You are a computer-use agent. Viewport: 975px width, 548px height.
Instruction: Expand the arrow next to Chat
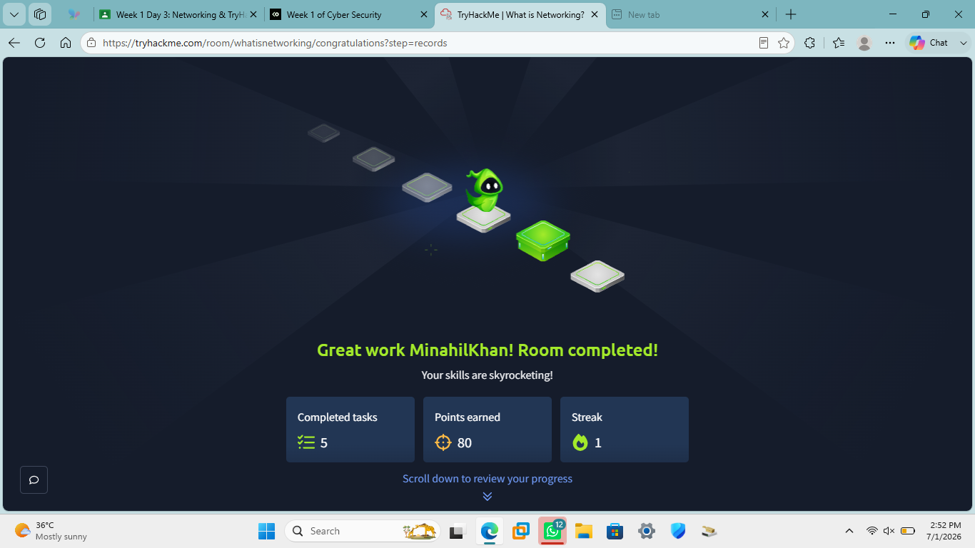963,43
